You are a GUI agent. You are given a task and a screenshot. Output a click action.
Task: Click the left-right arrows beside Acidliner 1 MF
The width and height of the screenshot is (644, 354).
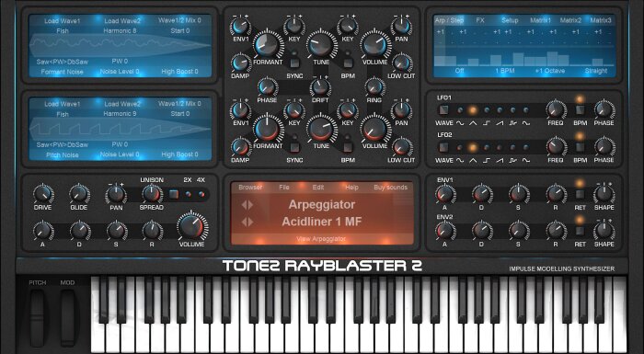coord(247,223)
